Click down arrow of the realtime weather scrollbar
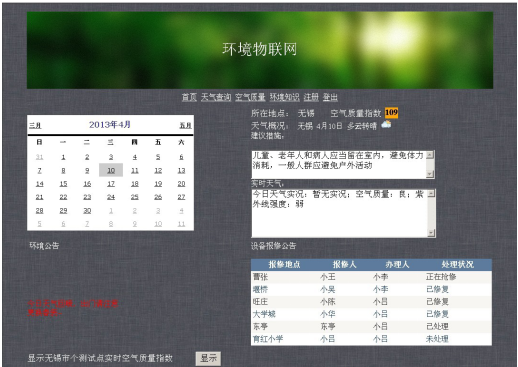Viewport: 518px width, 367px height. click(x=431, y=232)
